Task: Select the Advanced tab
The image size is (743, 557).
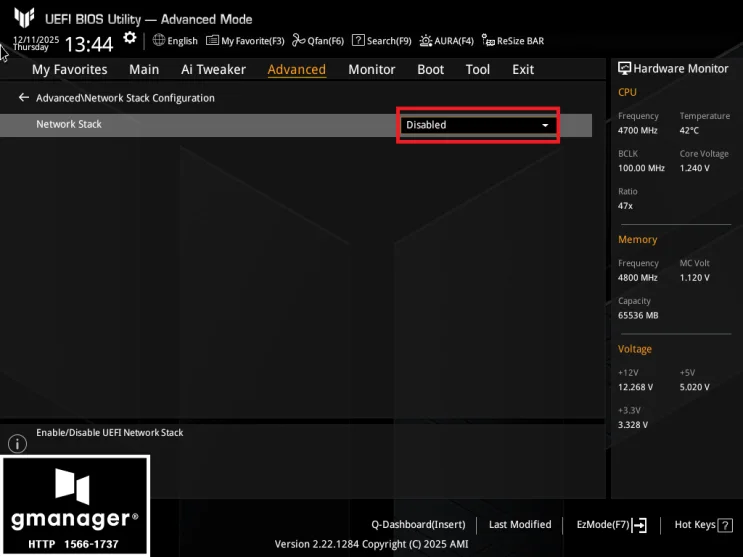Action: coord(297,70)
